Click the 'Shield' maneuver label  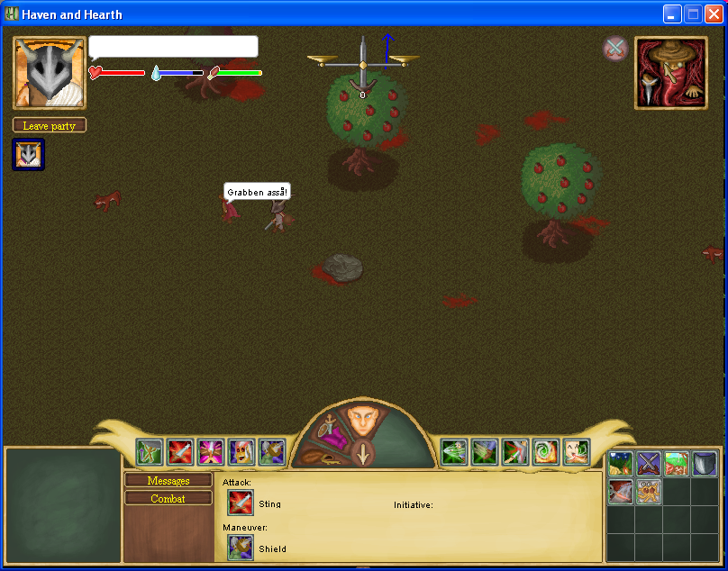click(x=272, y=548)
